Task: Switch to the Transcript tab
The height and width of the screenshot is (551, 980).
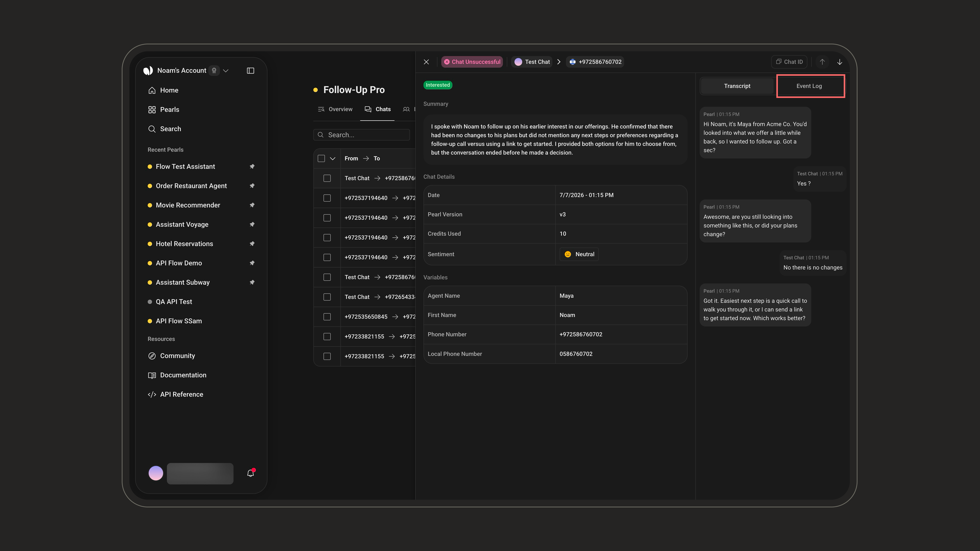Action: click(x=737, y=86)
